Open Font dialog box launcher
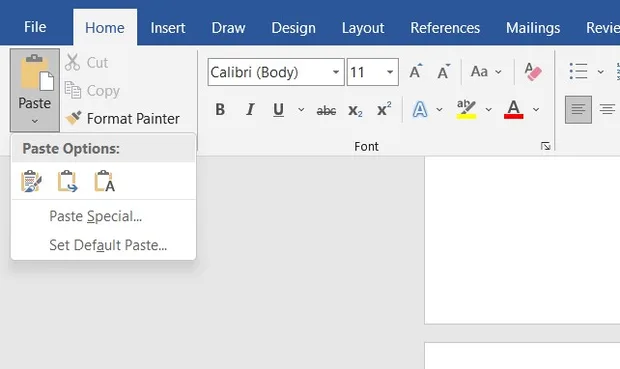Screen dimensions: 620x369 pyautogui.click(x=546, y=146)
